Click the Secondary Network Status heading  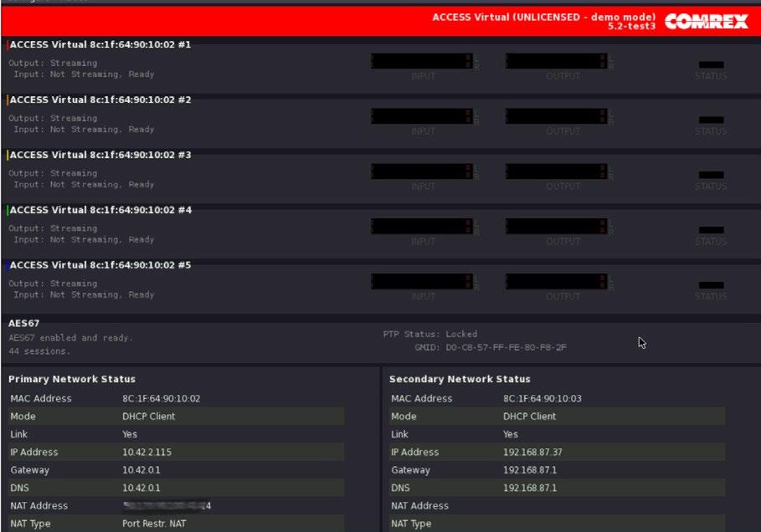(x=460, y=379)
